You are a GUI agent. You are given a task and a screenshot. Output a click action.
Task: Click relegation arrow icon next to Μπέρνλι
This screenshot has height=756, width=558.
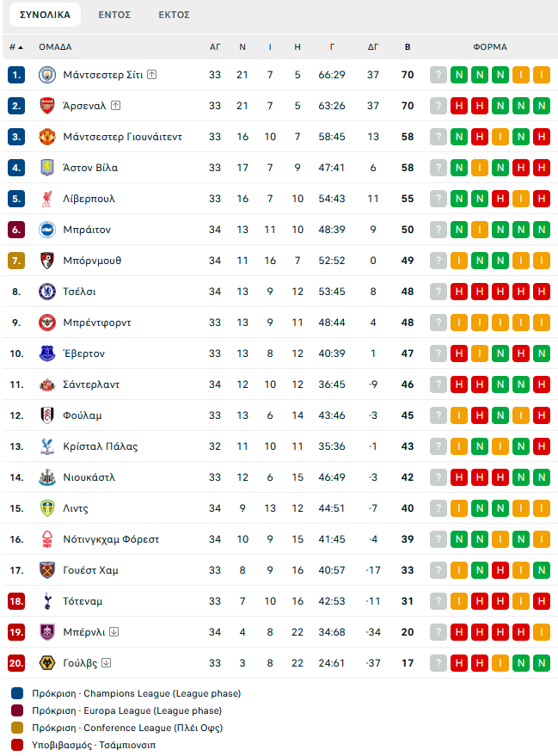pos(114,632)
